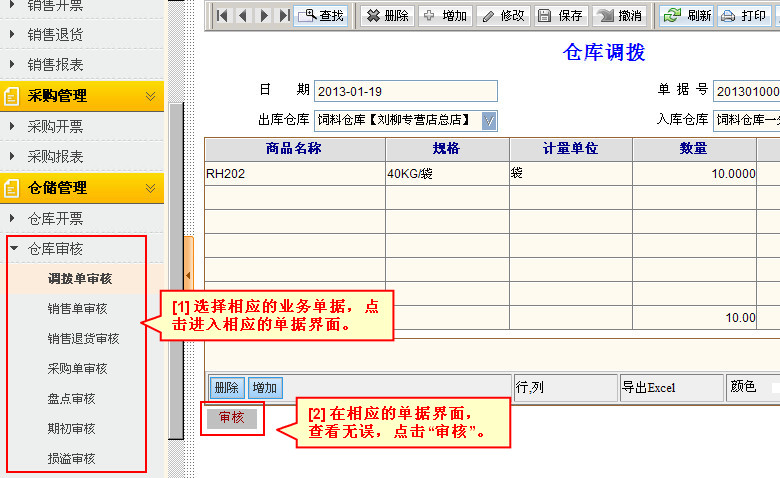Click the 删除 delete button in top toolbar
Image resolution: width=780 pixels, height=478 pixels.
click(x=386, y=16)
